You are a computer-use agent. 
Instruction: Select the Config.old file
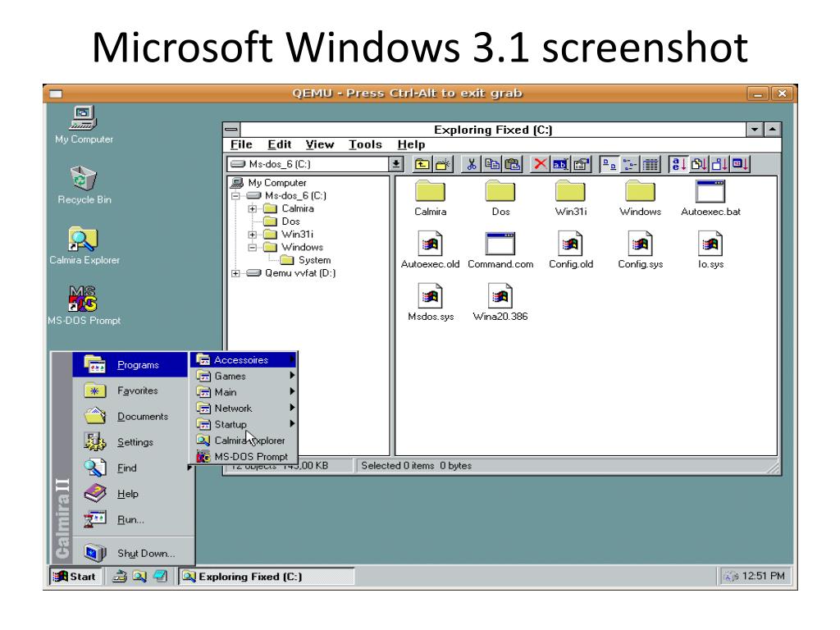[571, 250]
